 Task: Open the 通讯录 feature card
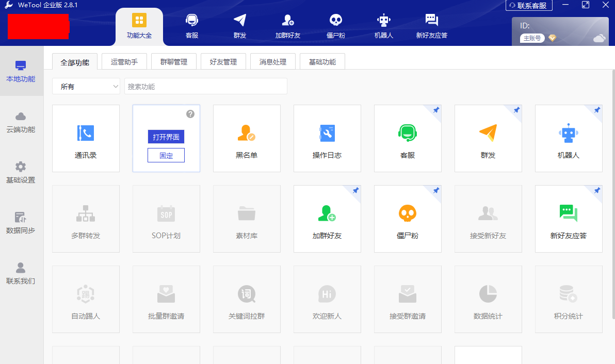pos(86,138)
